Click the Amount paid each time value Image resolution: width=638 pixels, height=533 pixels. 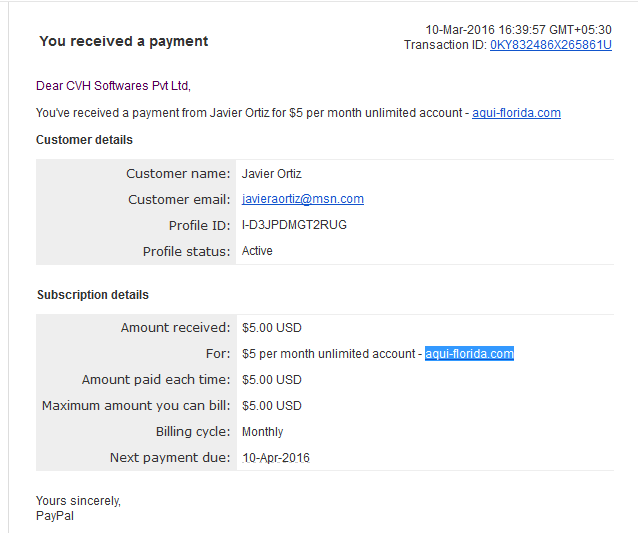tap(272, 380)
